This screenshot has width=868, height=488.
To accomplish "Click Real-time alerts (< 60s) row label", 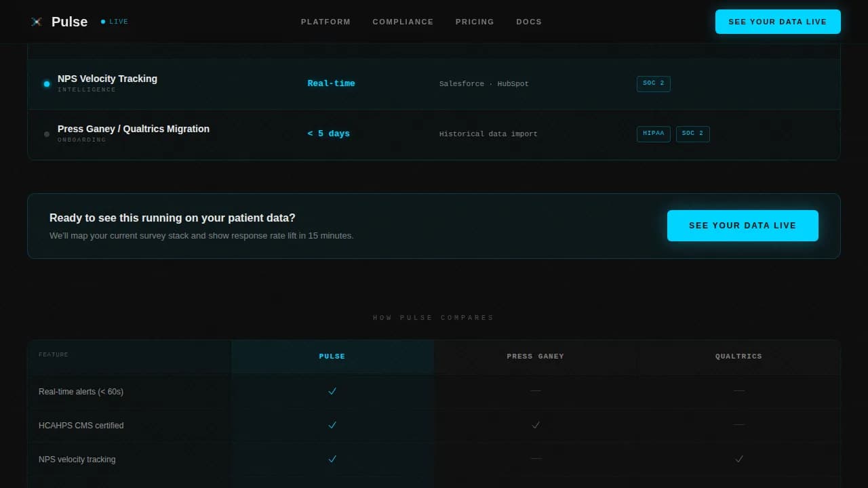I will 81,392.
